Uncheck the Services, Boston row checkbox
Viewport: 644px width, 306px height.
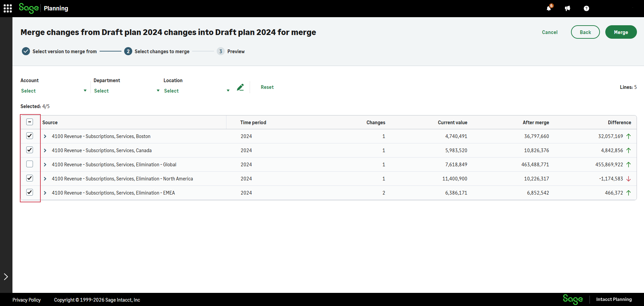coord(30,136)
